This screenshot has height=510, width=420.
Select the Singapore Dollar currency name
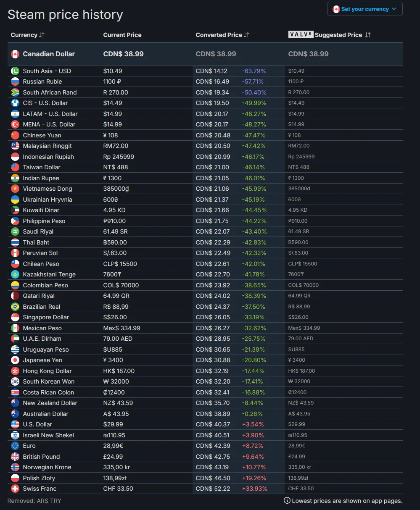click(x=46, y=317)
